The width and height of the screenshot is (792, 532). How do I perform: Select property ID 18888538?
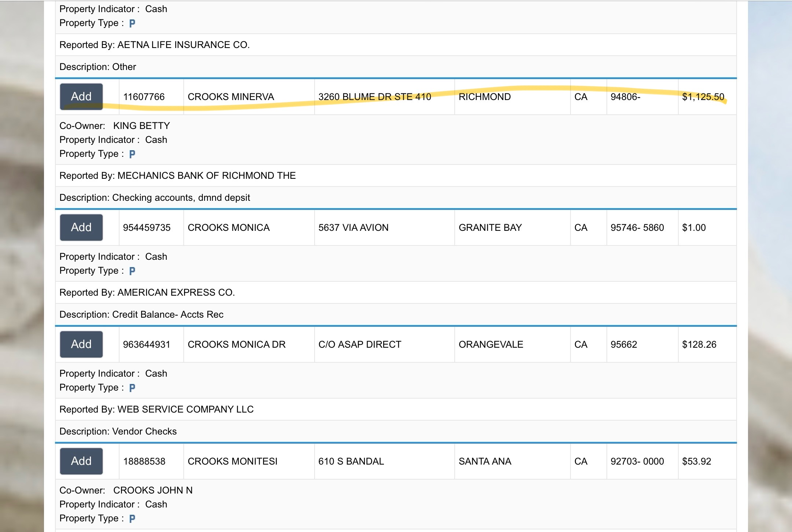(x=144, y=461)
